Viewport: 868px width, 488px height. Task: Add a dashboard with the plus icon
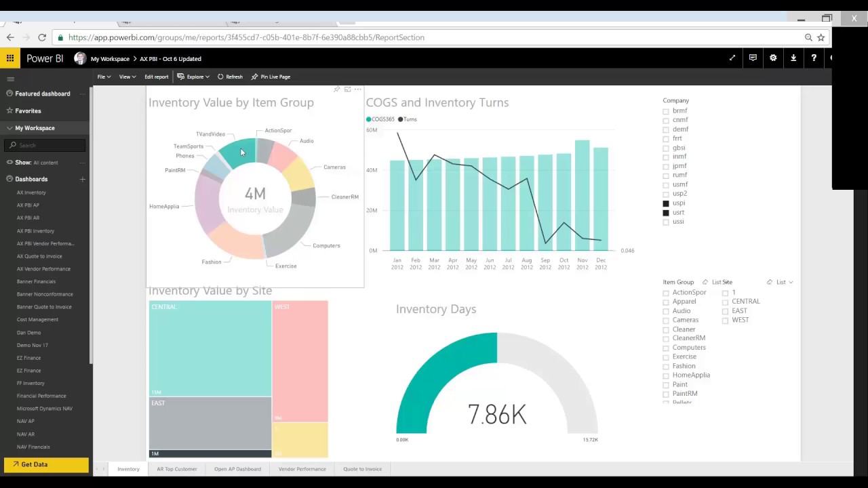pos(82,179)
